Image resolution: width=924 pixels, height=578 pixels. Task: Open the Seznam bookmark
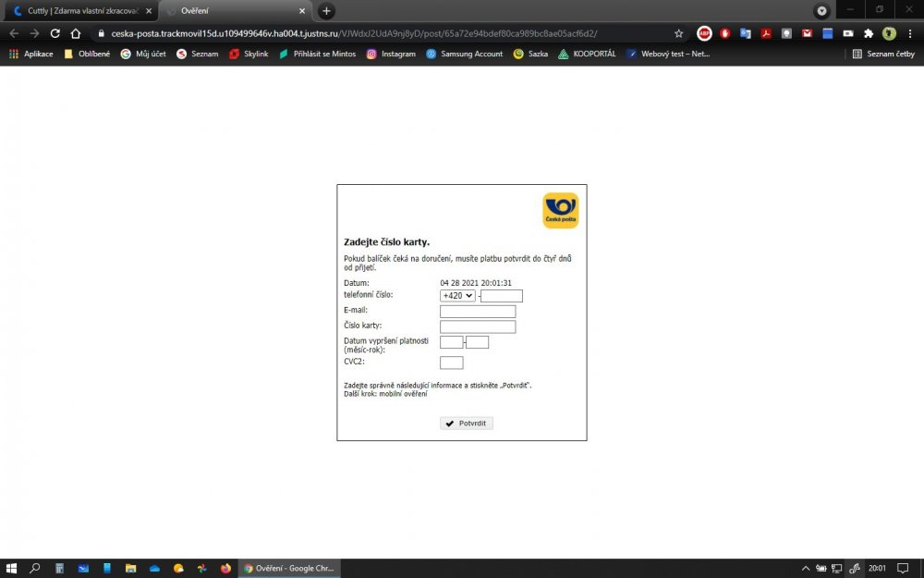198,54
